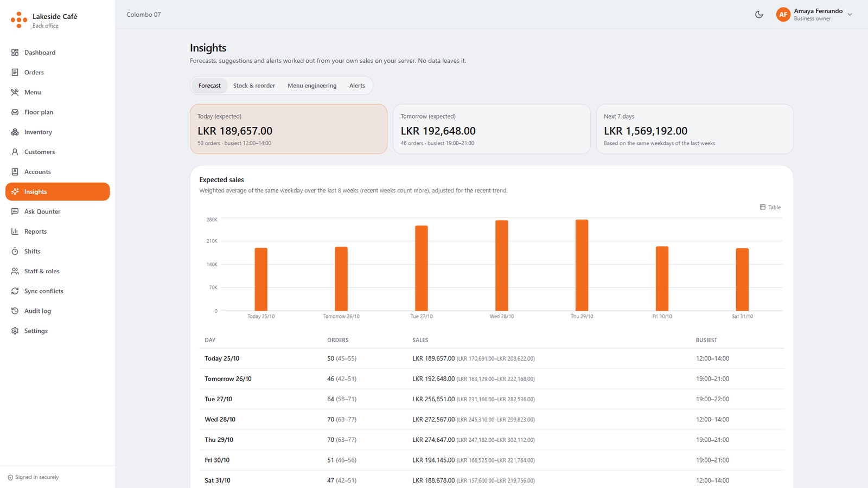
Task: Toggle the chart Table view
Action: [770, 207]
